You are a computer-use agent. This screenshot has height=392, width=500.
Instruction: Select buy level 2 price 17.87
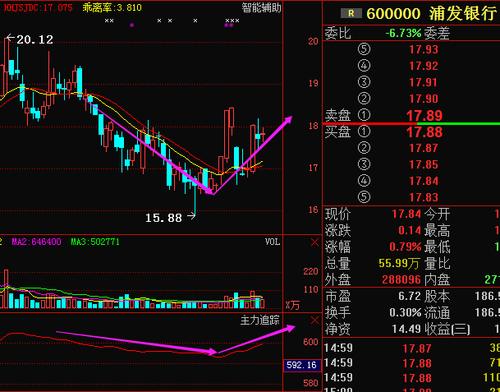click(x=423, y=148)
